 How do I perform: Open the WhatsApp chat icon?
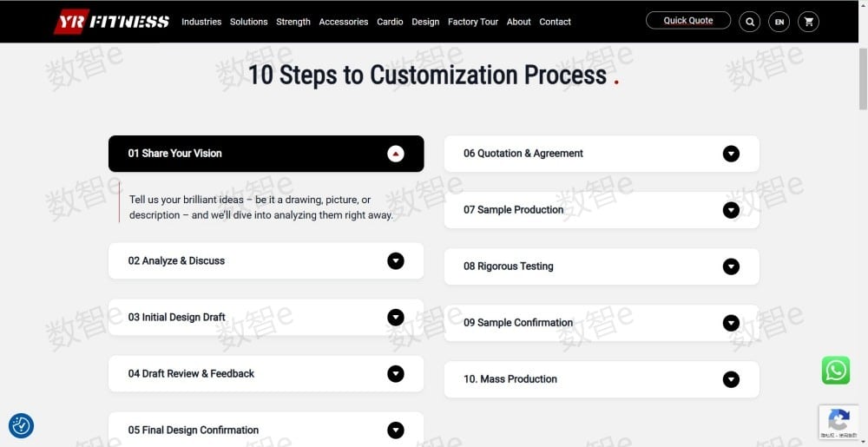835,370
